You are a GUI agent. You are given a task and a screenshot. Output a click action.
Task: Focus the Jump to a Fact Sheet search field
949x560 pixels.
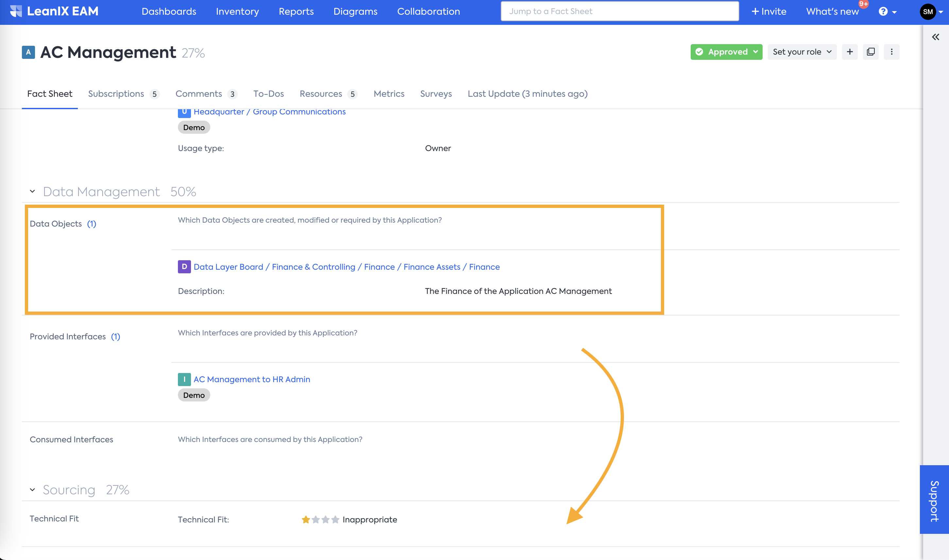tap(619, 11)
